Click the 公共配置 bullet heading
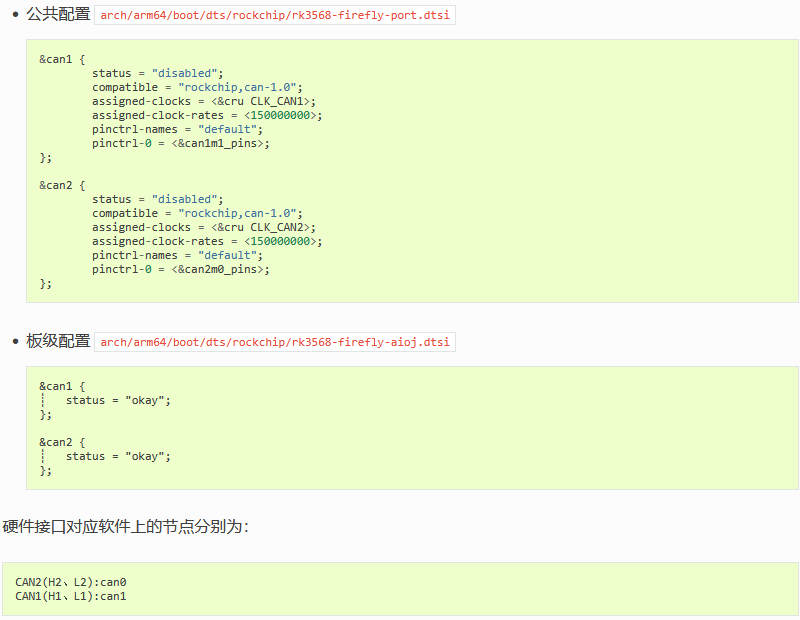Screen dimensions: 800x620 [58, 14]
